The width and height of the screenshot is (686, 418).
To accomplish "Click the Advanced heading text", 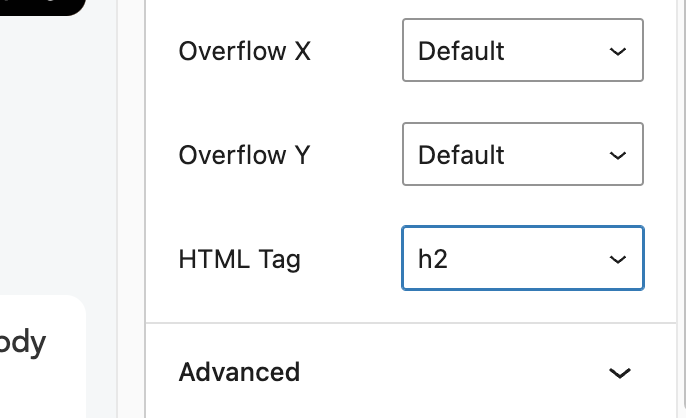I will tap(239, 372).
